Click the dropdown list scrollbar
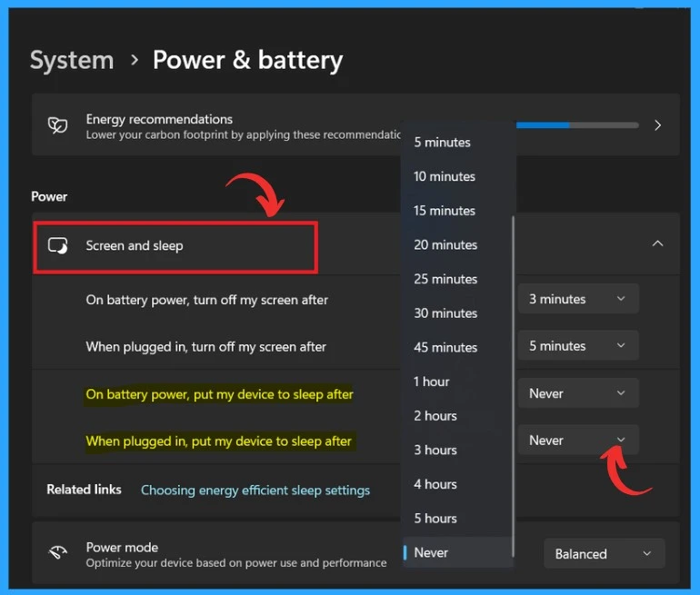 (x=514, y=386)
